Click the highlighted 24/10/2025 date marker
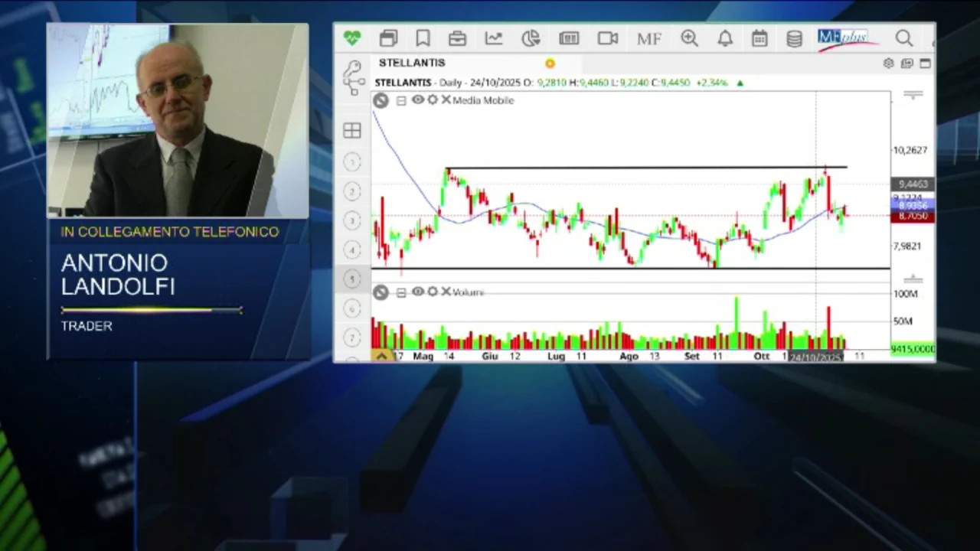This screenshot has width=980, height=551. (x=814, y=356)
